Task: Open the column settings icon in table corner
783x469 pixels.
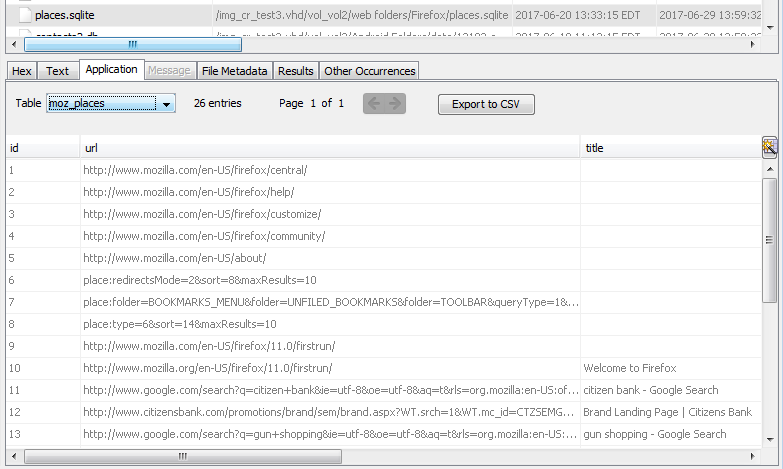Action: pos(770,147)
